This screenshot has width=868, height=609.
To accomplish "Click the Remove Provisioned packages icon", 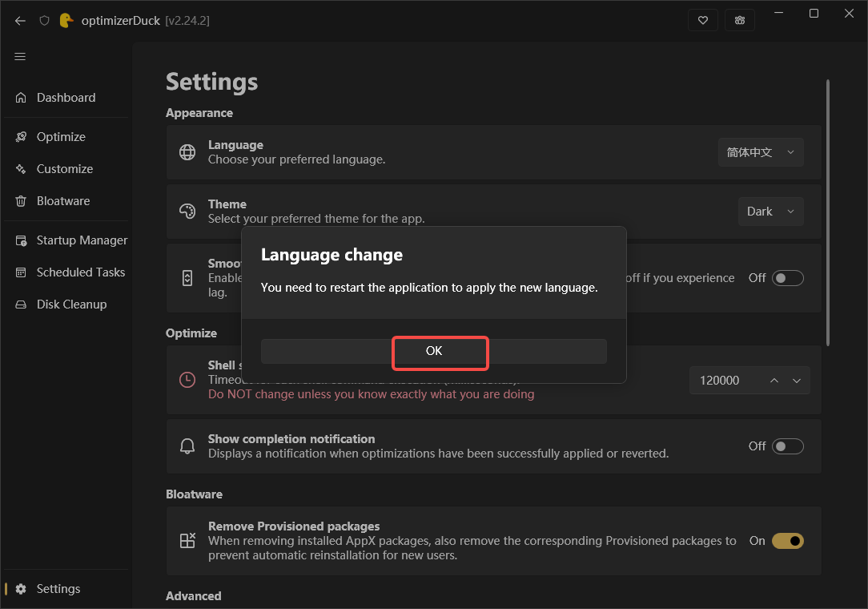I will tap(187, 541).
